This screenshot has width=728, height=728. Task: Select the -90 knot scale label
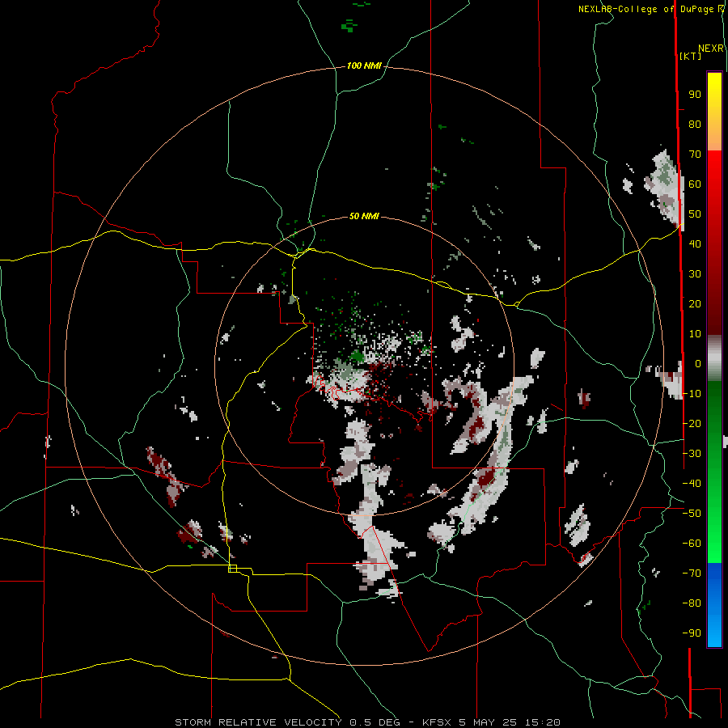click(692, 633)
